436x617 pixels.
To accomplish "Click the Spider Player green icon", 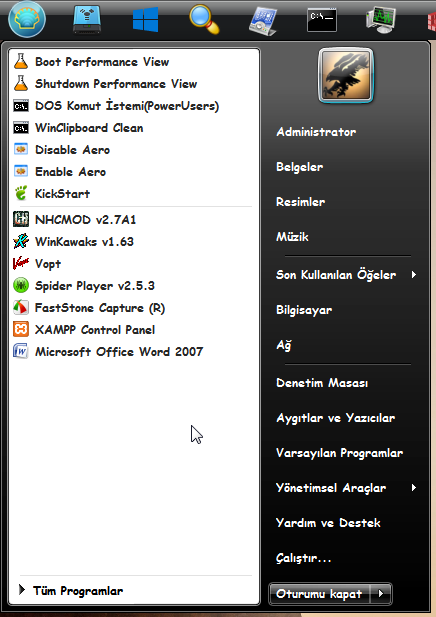I will click(x=21, y=285).
